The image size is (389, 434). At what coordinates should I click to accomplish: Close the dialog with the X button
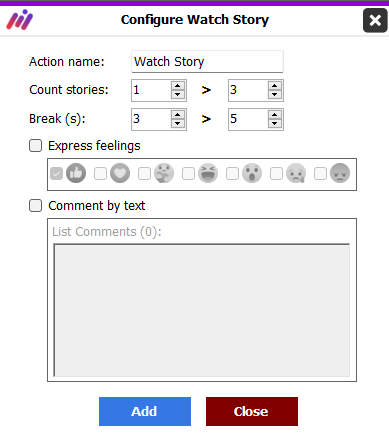375,21
